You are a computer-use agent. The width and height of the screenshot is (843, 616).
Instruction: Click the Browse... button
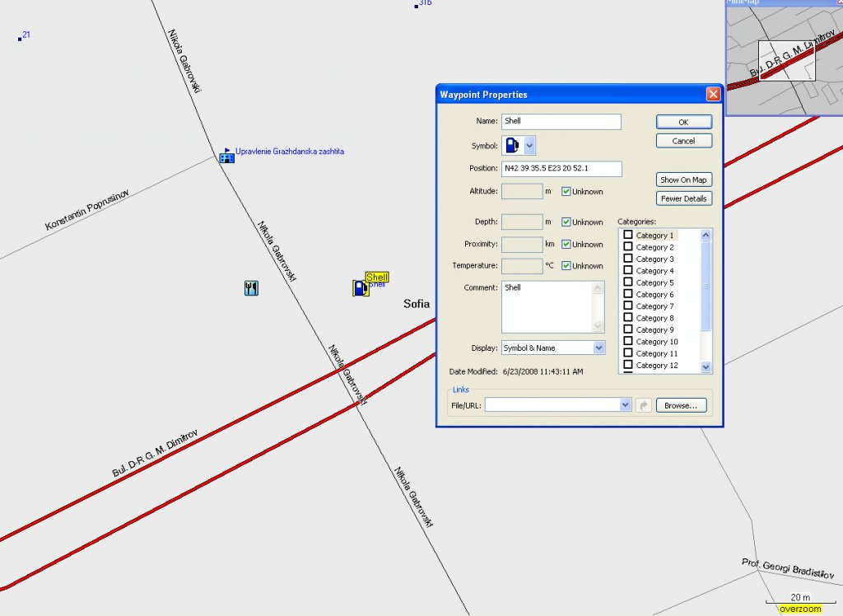(x=681, y=405)
